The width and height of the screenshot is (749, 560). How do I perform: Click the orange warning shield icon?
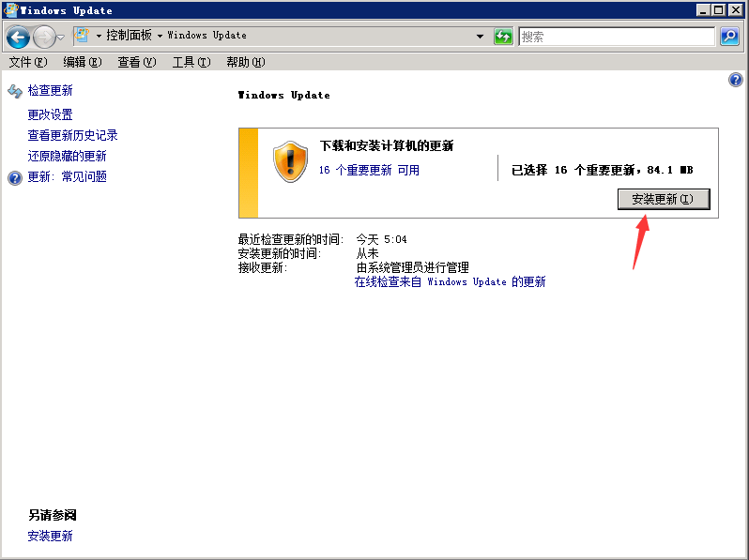tap(290, 161)
